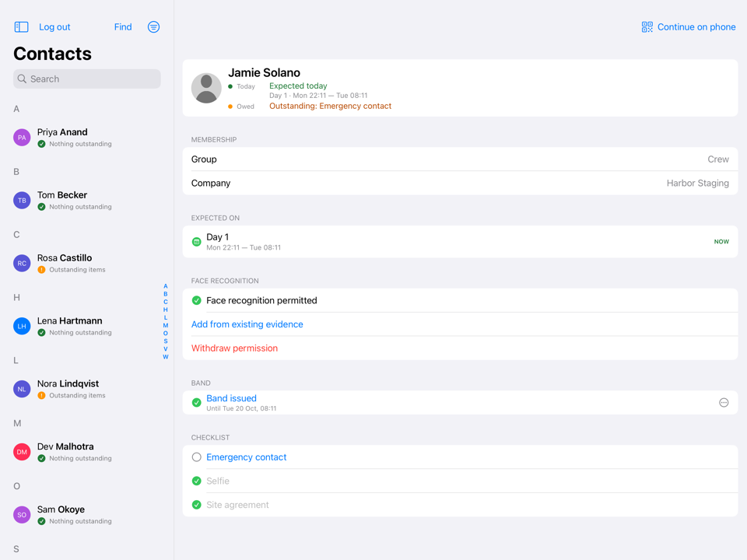Toggle the sidebar panel icon

click(22, 27)
